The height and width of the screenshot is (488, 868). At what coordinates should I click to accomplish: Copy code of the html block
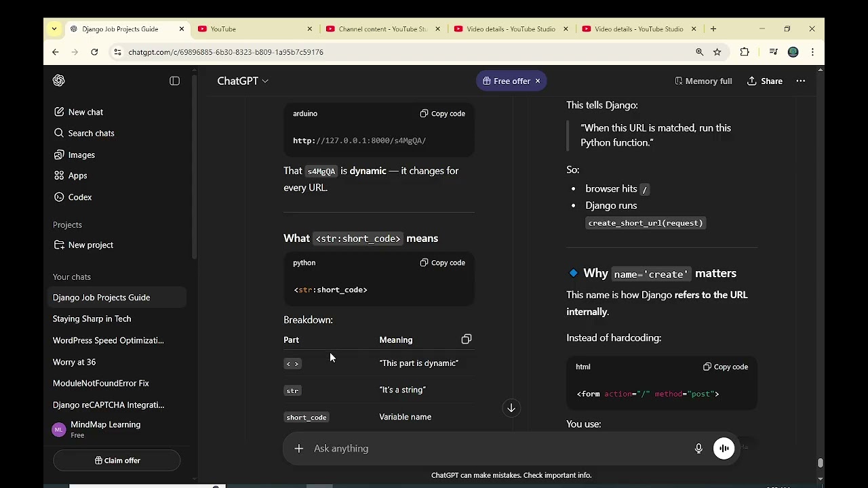(x=726, y=367)
